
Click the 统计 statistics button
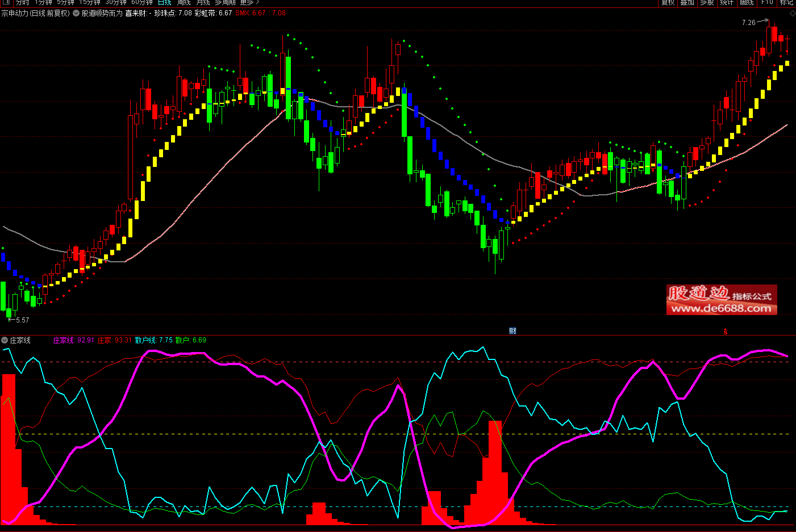(x=727, y=2)
